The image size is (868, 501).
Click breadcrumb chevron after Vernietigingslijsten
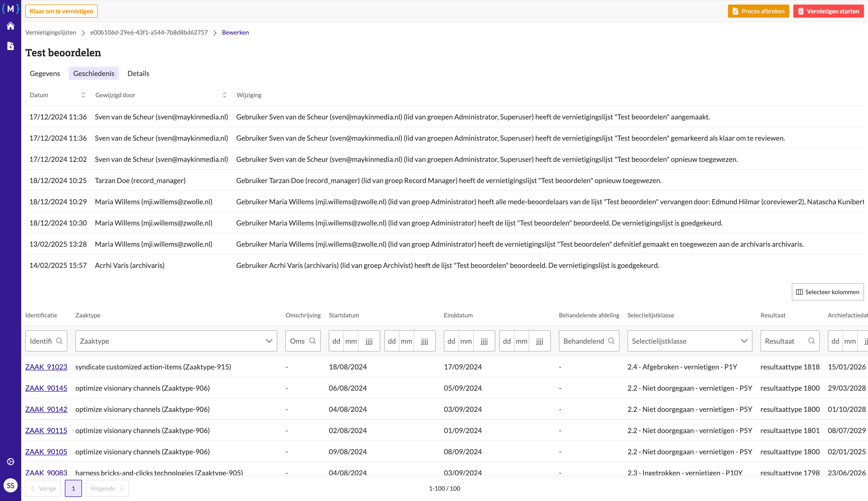pos(83,33)
